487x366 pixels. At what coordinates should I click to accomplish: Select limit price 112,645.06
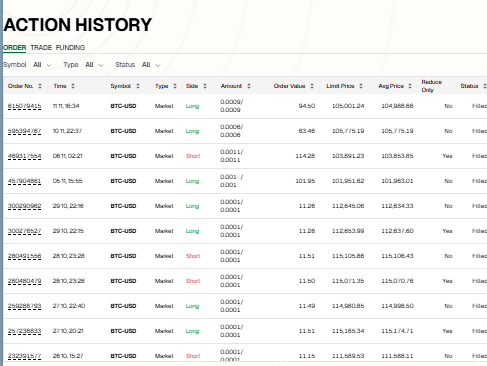pyautogui.click(x=348, y=206)
